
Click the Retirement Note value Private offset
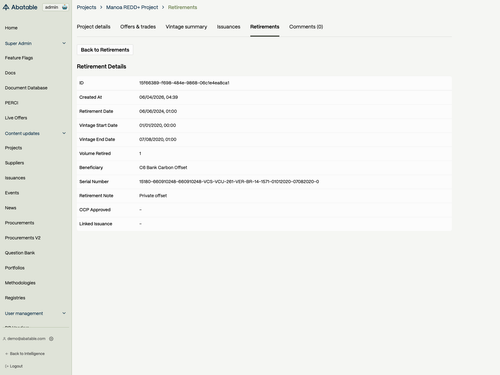[153, 196]
